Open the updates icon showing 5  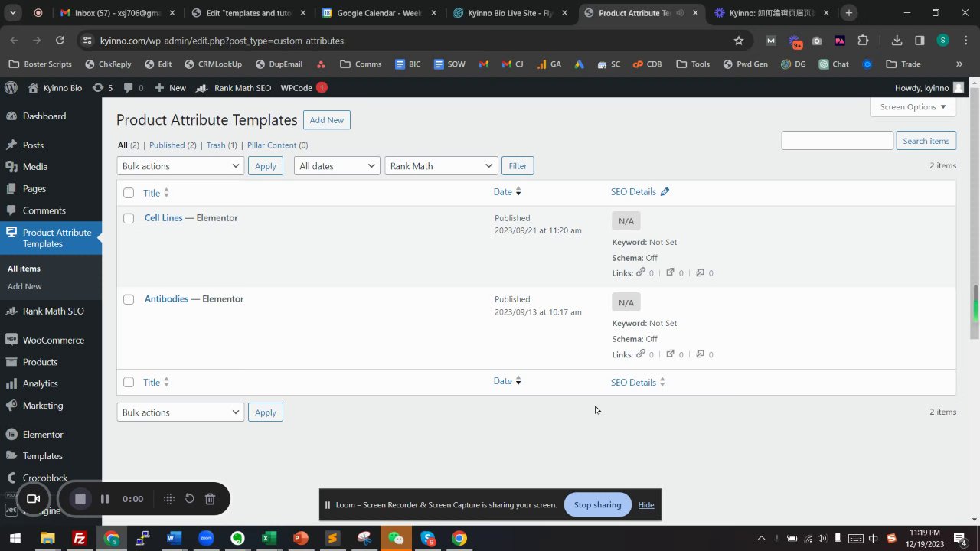click(x=103, y=88)
